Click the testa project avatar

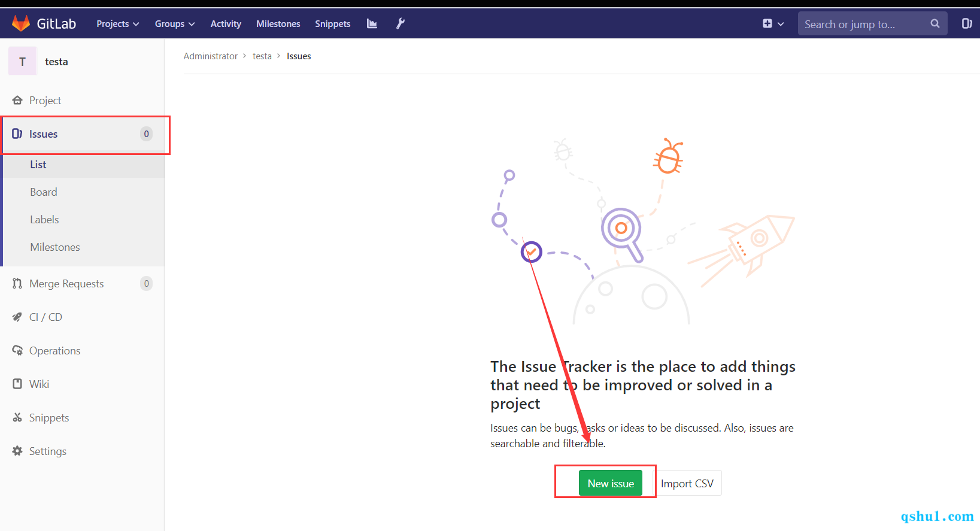pyautogui.click(x=23, y=61)
